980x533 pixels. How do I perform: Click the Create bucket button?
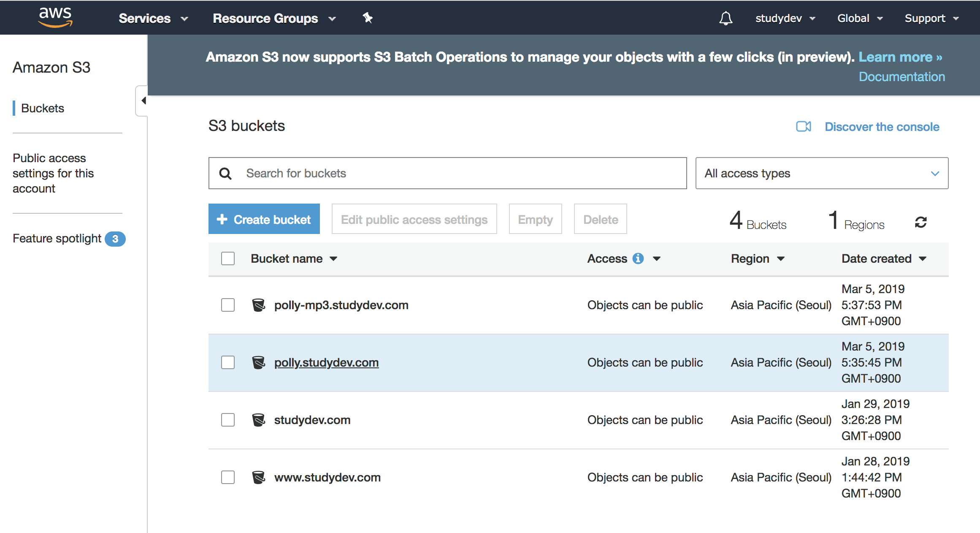pos(264,219)
